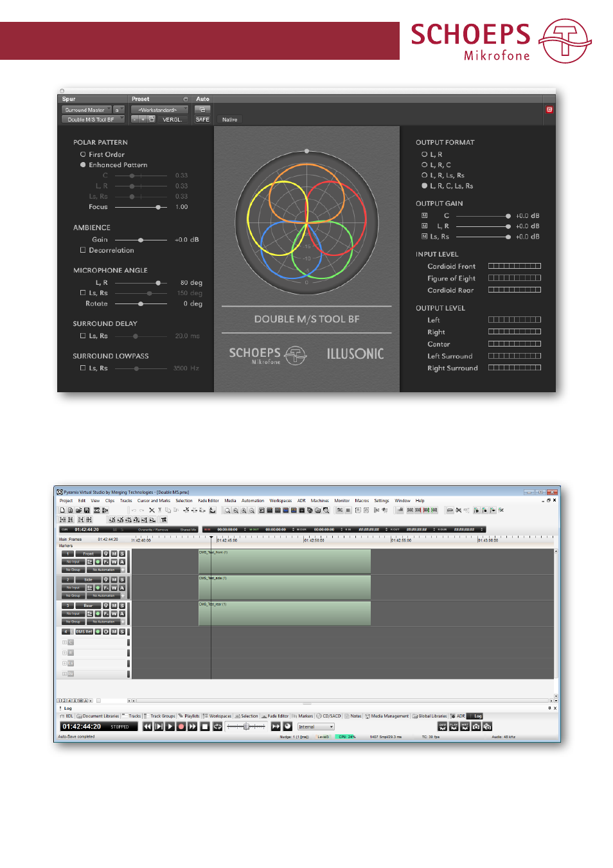Click the Rear track monitor headphone icon
This screenshot has height=868, width=613.
coord(106,606)
